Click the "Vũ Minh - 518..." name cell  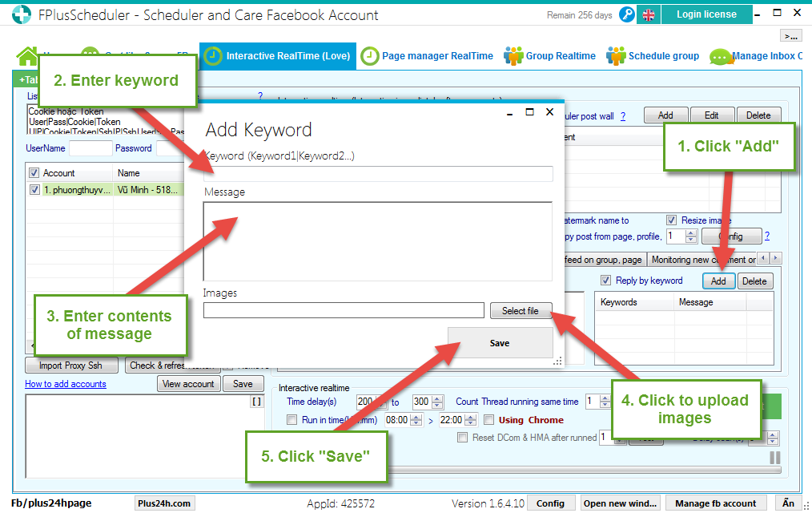pos(148,190)
